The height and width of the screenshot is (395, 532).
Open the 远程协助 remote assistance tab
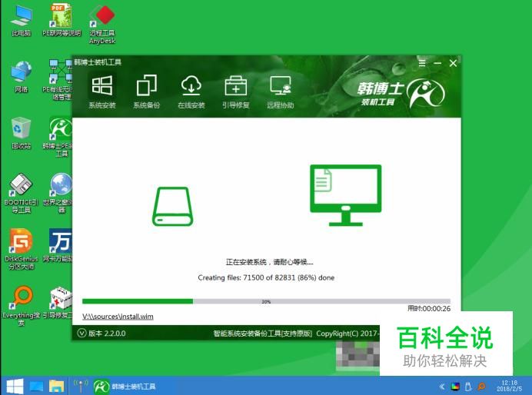(281, 92)
